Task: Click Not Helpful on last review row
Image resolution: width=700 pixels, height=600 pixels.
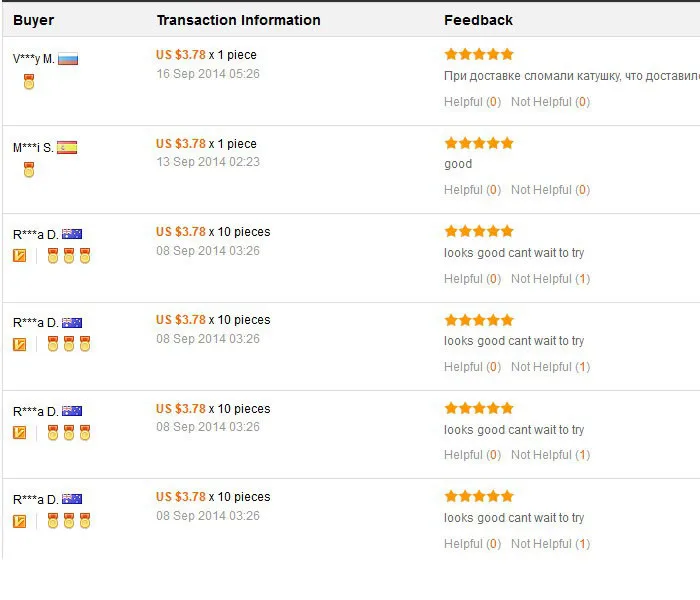Action: 550,544
